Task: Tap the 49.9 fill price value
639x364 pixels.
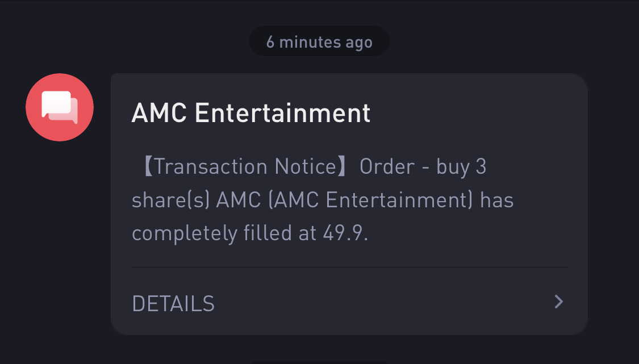Action: [345, 233]
